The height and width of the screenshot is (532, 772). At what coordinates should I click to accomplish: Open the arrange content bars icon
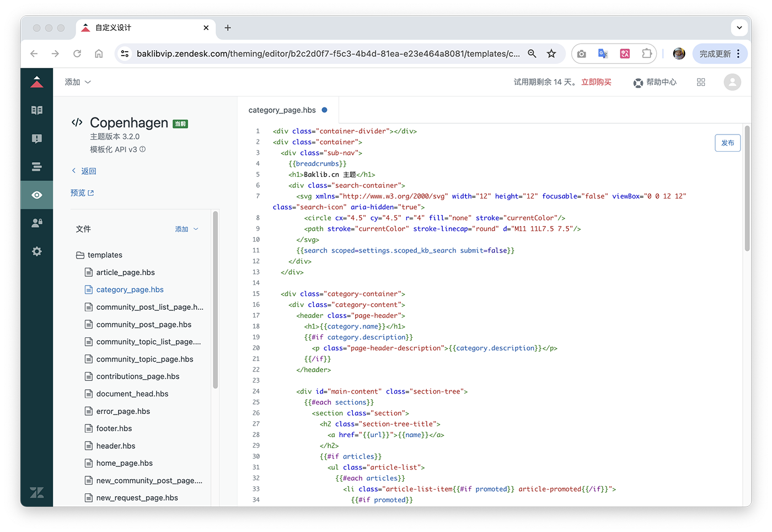pos(37,166)
